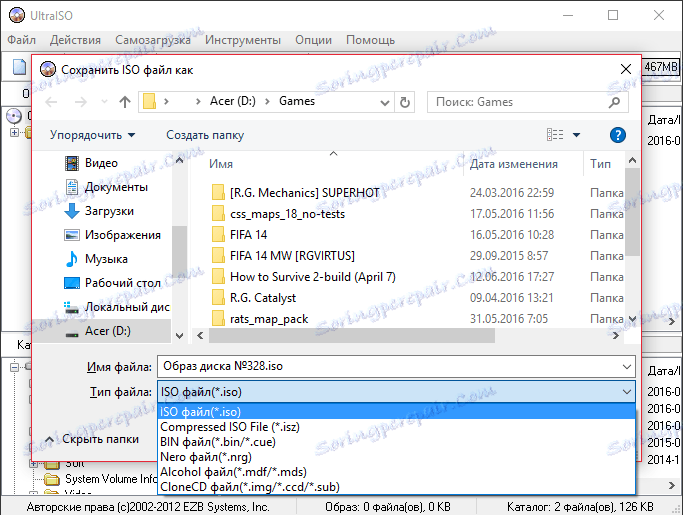Collapse the Тип файла combo box

pyautogui.click(x=627, y=392)
